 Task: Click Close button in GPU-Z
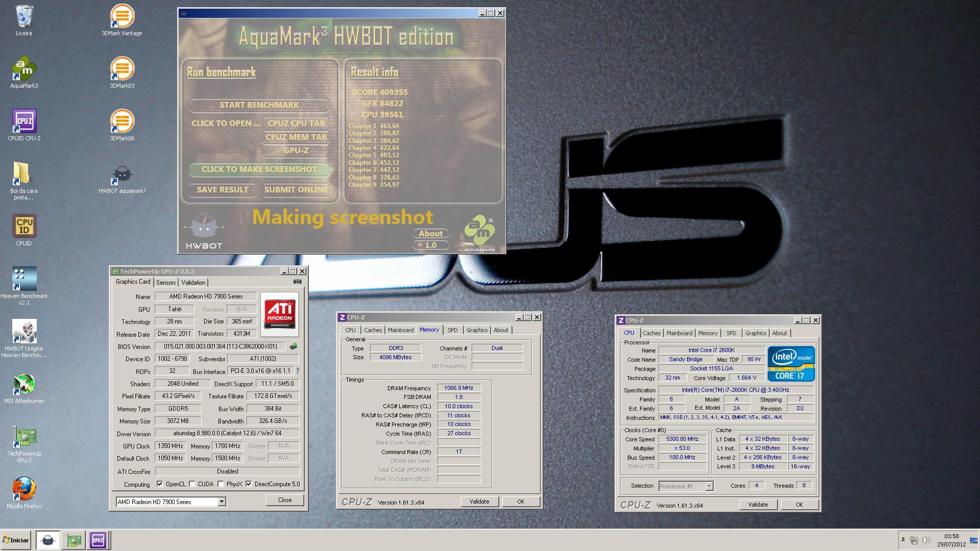tap(285, 500)
